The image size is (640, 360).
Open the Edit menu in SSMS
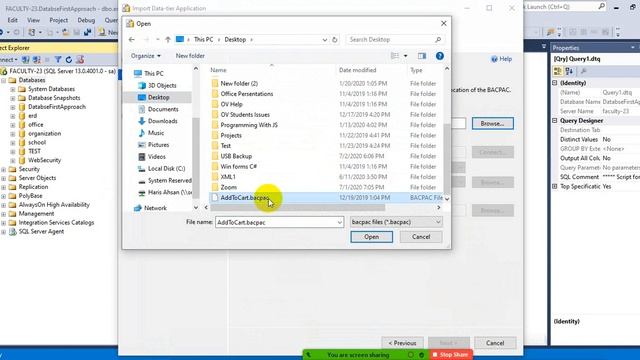13,20
